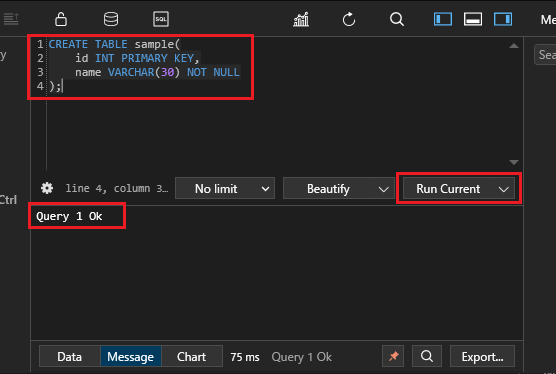The image size is (556, 374).
Task: Click the 'name VARCHAR(30) NOT NULL' line
Action: [157, 72]
